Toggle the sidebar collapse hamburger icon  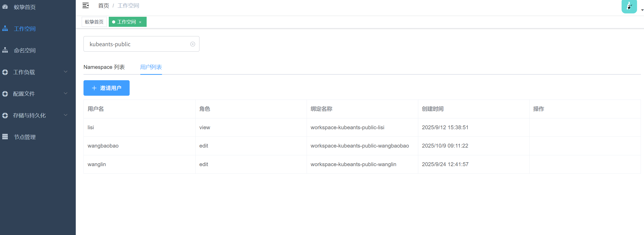86,6
